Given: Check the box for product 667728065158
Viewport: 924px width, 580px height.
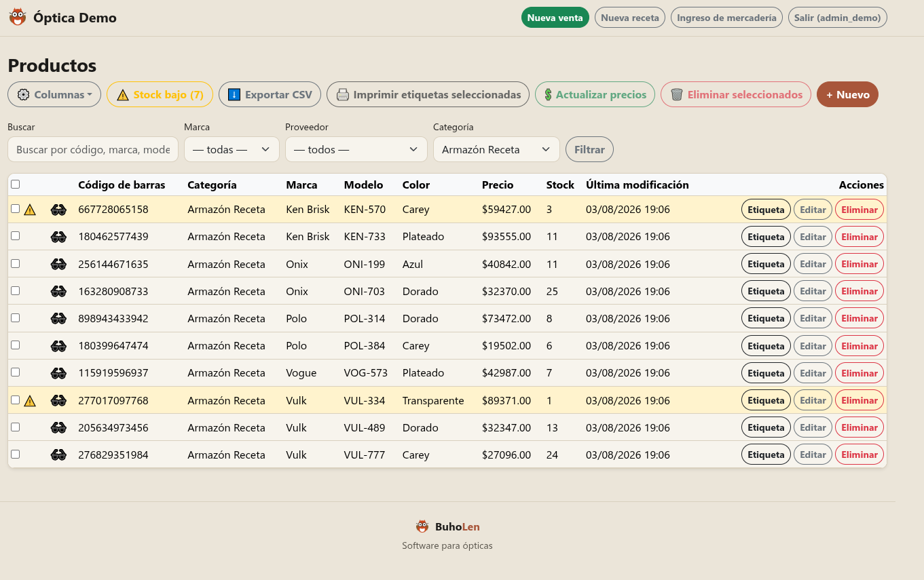Looking at the screenshot, I should (x=16, y=209).
